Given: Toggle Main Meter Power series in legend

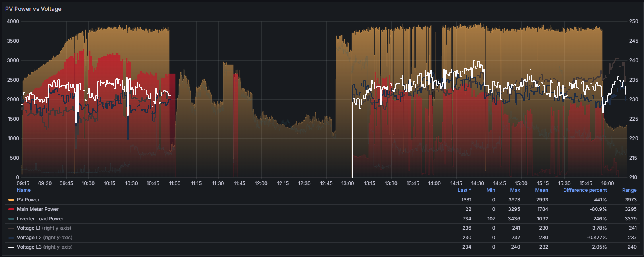Looking at the screenshot, I should tap(38, 209).
